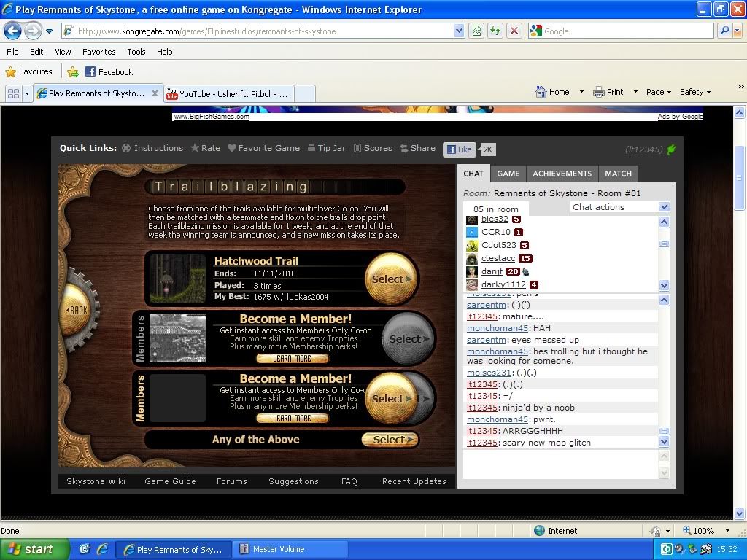Click Favorite Game heart link
Viewport: 747px width, 560px height.
tap(263, 148)
